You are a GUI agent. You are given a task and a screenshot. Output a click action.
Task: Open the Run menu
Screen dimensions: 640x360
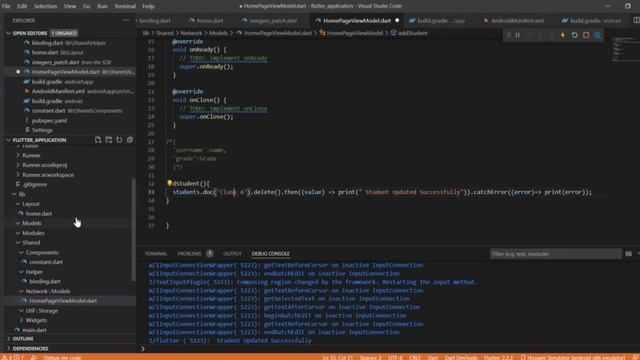(x=102, y=6)
